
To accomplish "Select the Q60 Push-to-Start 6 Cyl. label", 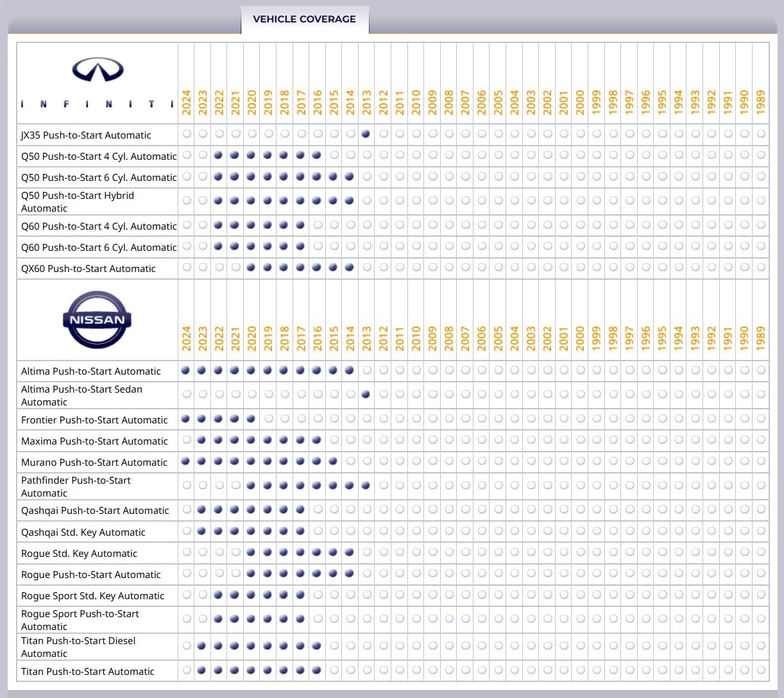I will coord(98,247).
